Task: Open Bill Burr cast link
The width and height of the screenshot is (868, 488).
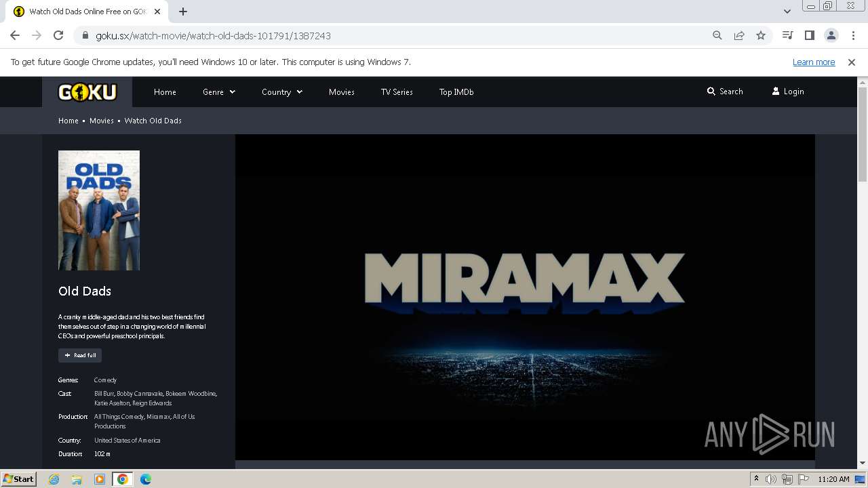Action: click(x=104, y=394)
